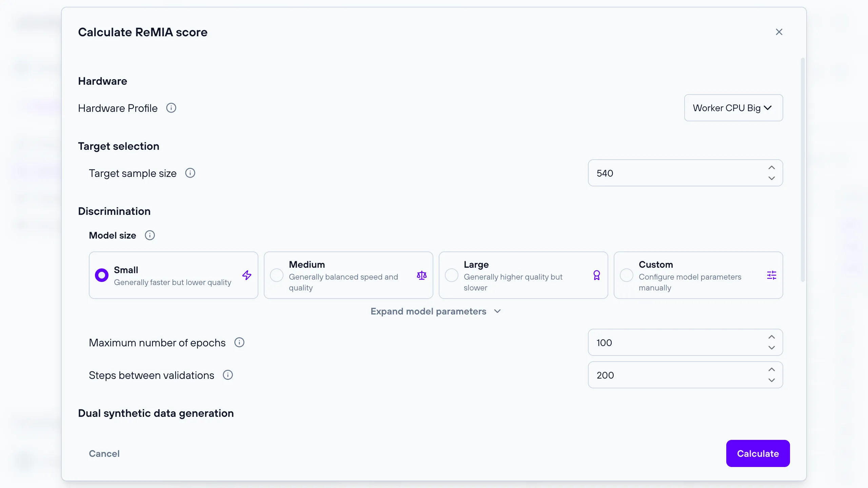The image size is (868, 488).
Task: Click the Cancel button
Action: [x=104, y=453]
